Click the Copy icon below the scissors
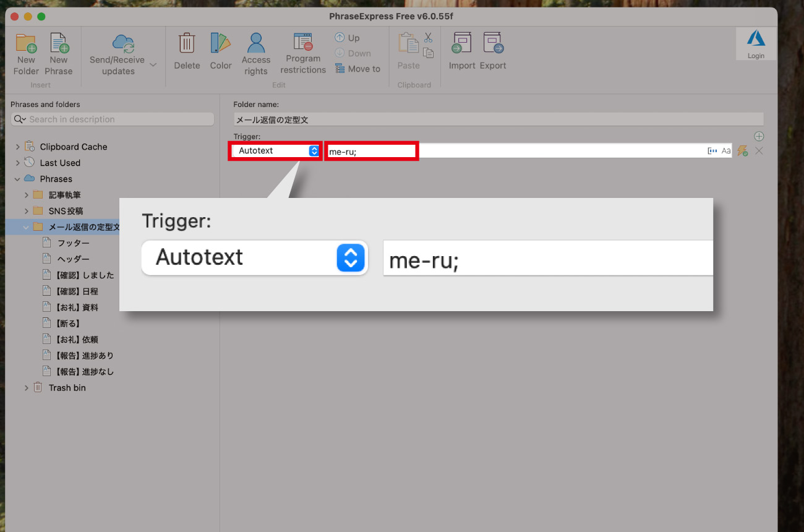 coord(428,53)
